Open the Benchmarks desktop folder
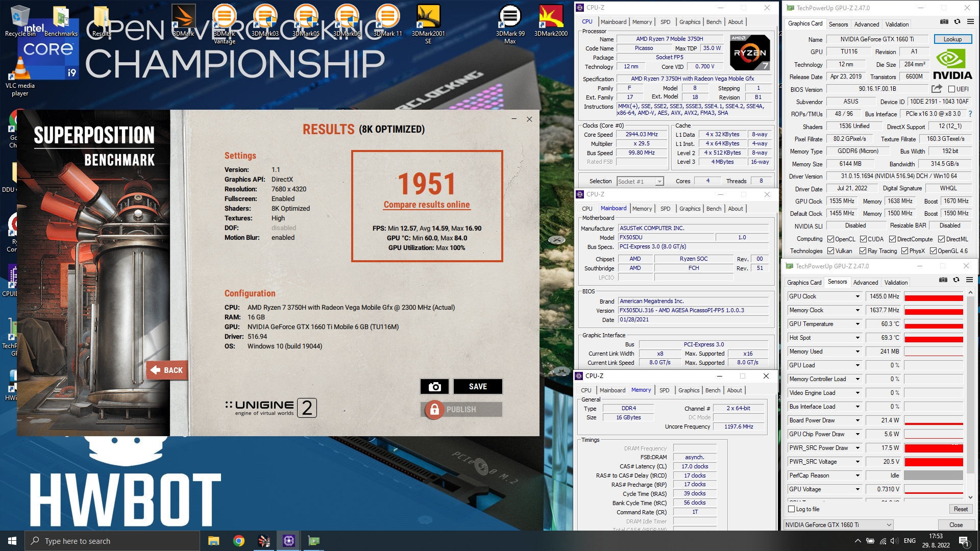 61,20
